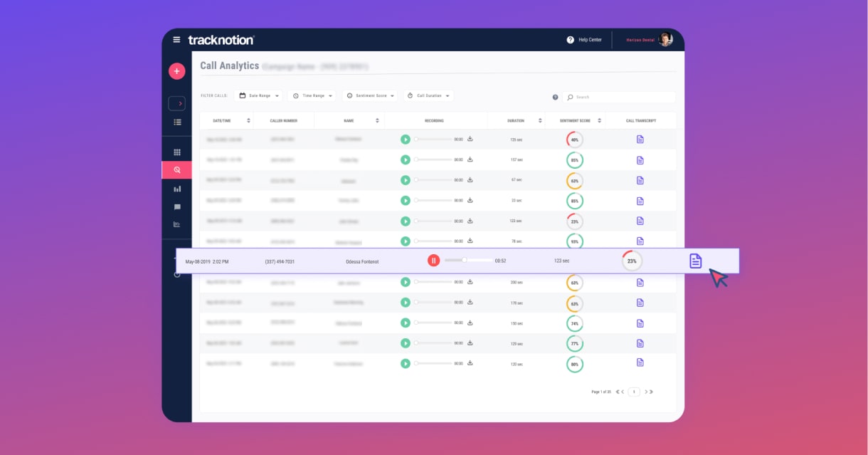Screen dimensions: 868x455
Task: Sort table by Duration column
Action: coord(540,120)
